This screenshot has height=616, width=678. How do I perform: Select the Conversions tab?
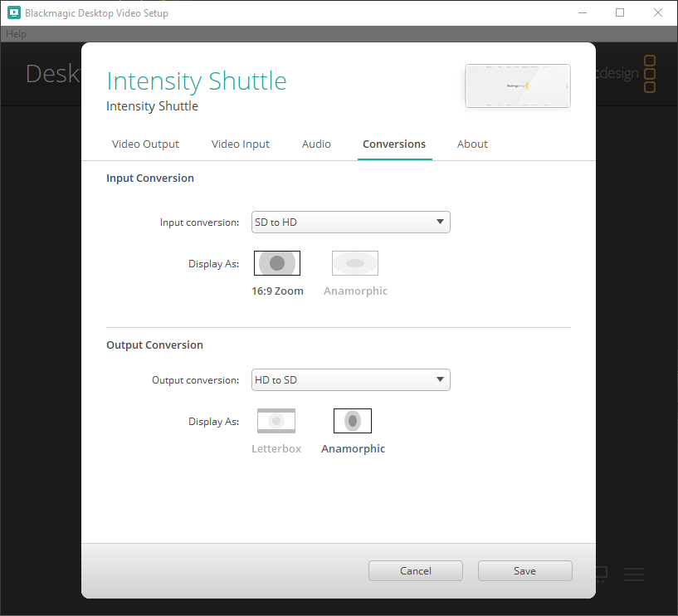coord(394,144)
